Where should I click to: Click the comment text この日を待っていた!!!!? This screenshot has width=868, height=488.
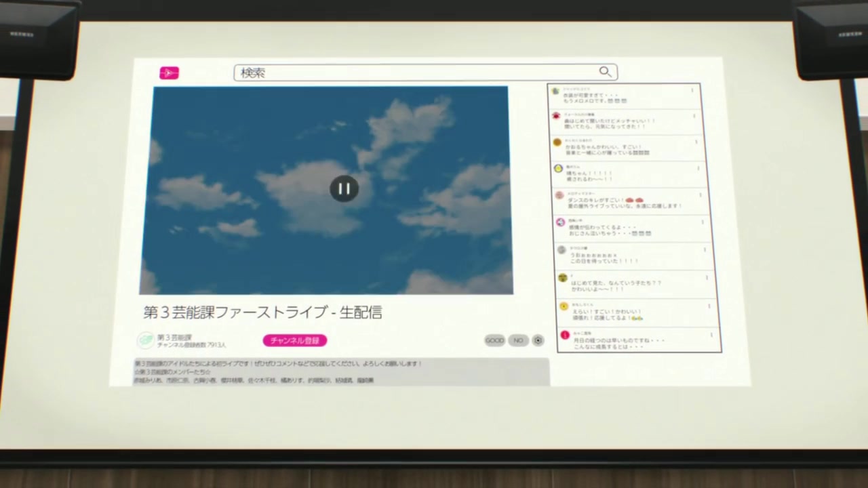pos(604,260)
